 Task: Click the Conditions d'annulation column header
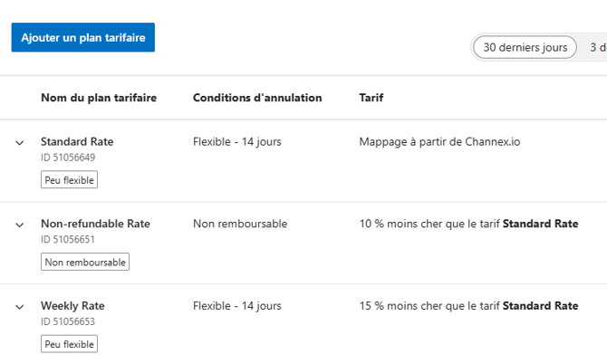coord(257,98)
